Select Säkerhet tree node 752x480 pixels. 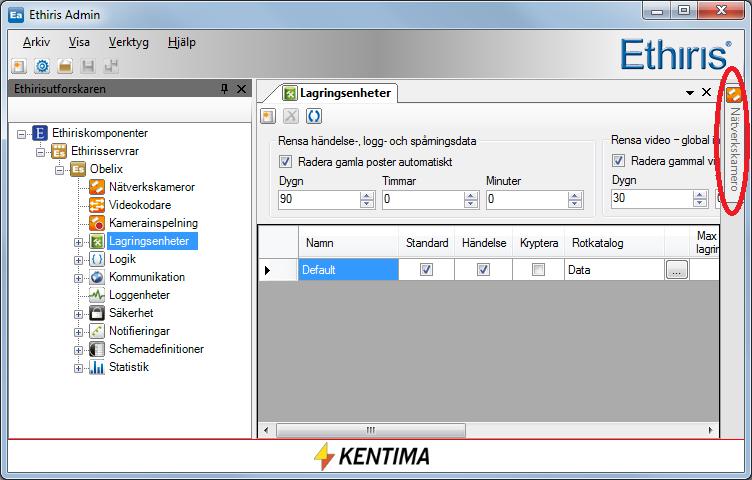(x=131, y=313)
